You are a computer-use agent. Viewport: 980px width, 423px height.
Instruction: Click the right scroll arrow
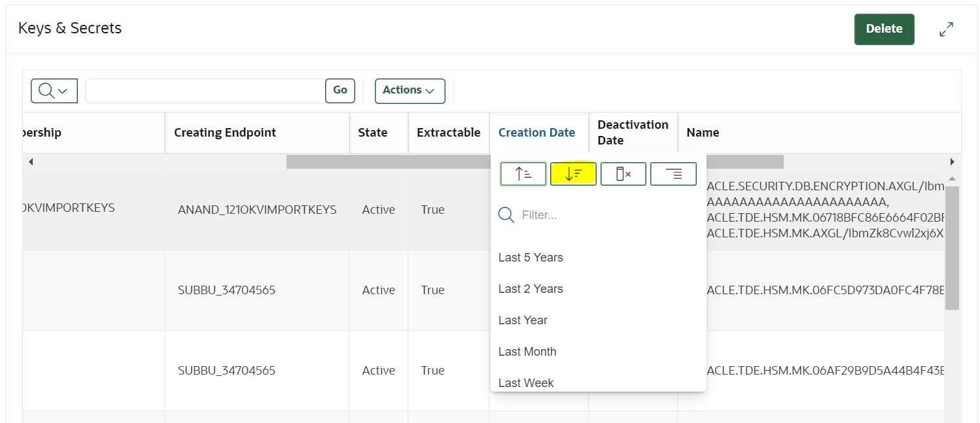[952, 161]
